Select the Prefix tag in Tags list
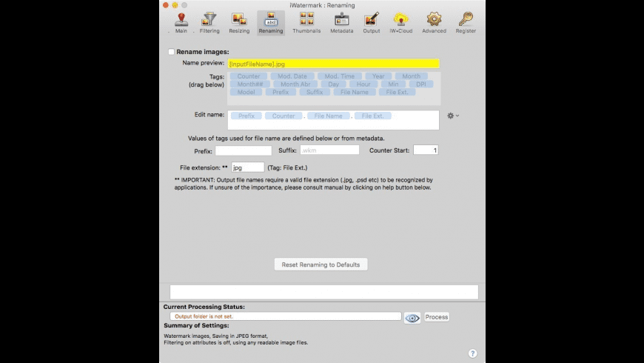The width and height of the screenshot is (644, 363). 281,92
